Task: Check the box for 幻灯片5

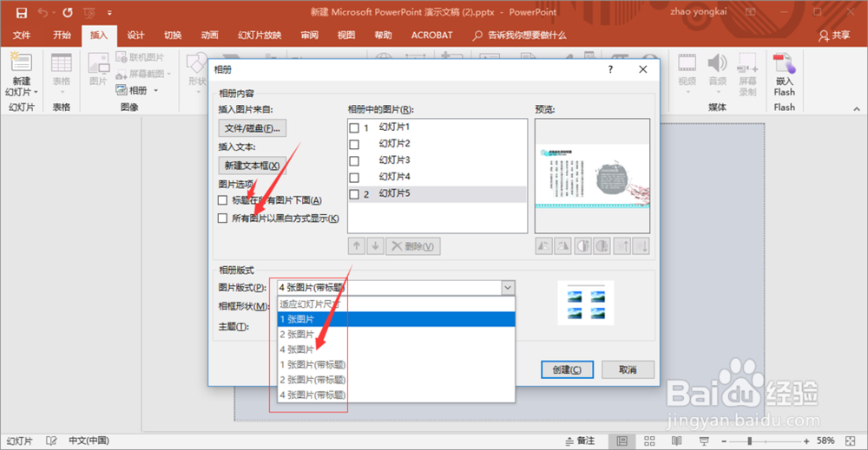Action: (354, 194)
